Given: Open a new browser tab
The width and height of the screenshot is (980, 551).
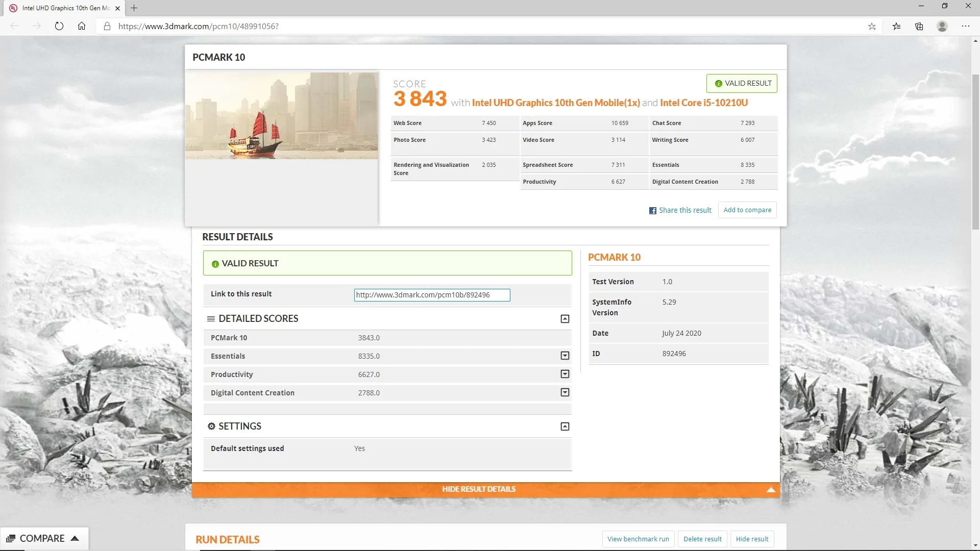Looking at the screenshot, I should click(134, 8).
